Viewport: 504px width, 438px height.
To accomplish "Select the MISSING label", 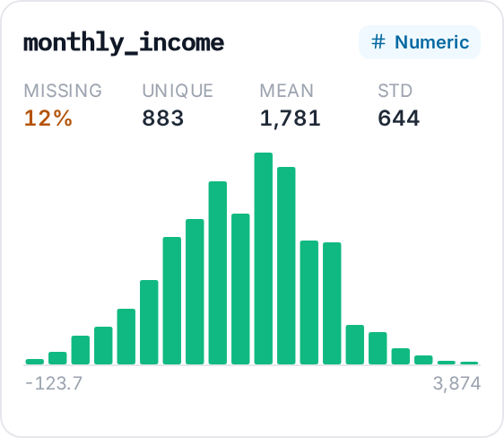I will [63, 91].
